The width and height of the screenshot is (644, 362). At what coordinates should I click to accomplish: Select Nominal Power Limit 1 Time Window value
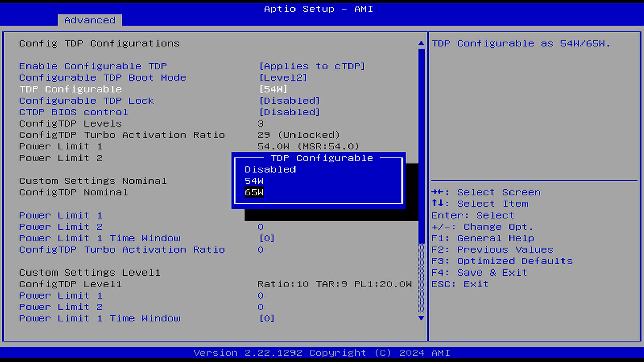pyautogui.click(x=267, y=238)
